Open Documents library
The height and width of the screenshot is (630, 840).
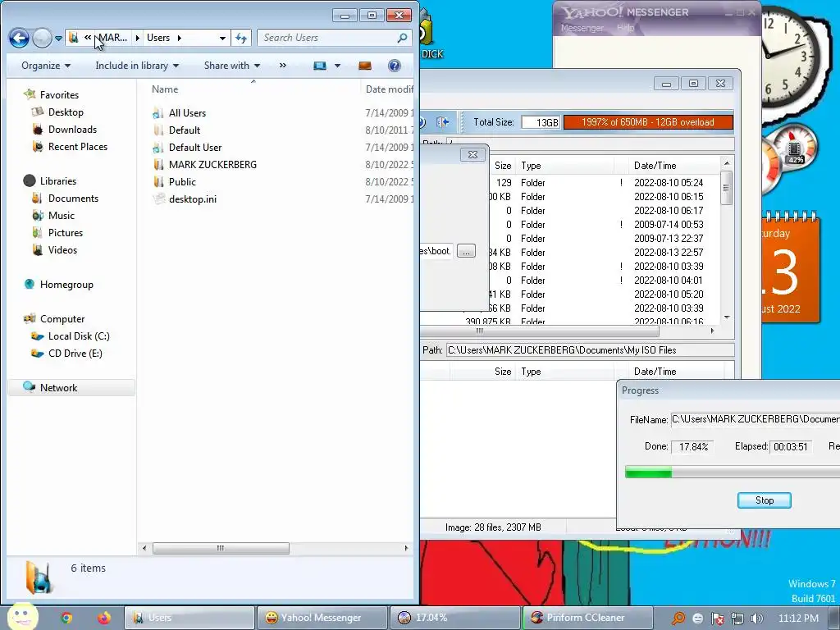click(73, 199)
